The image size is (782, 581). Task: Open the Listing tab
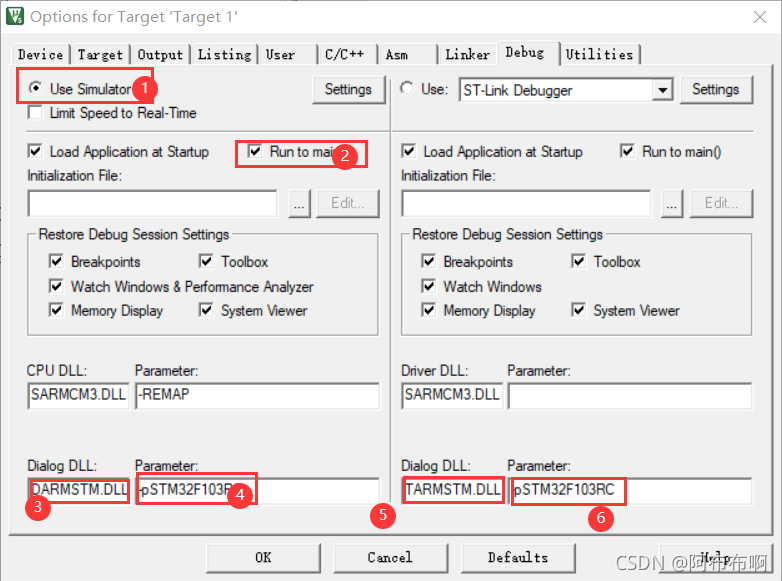[224, 54]
